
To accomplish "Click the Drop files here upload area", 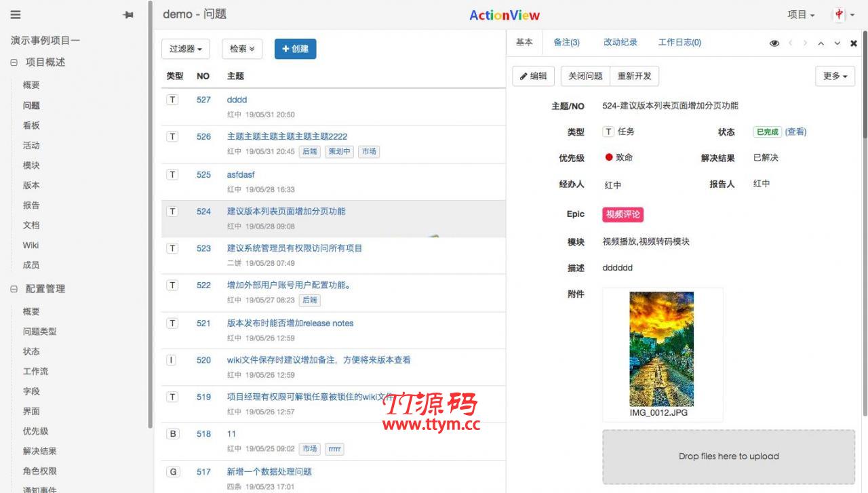I will coord(728,456).
